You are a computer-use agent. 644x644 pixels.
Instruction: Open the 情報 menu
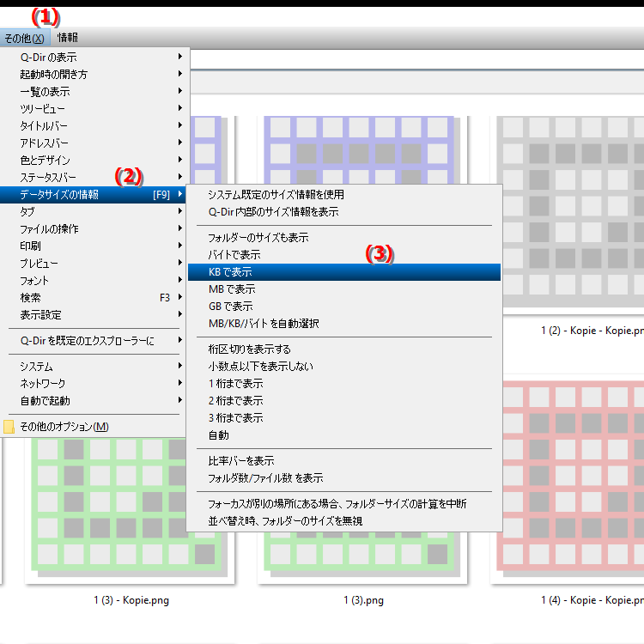pyautogui.click(x=68, y=38)
